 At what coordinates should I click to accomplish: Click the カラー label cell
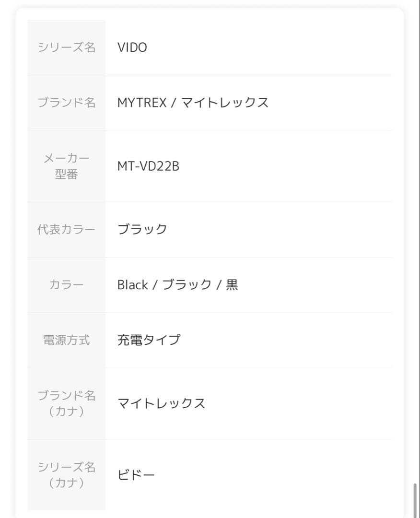[x=66, y=285]
